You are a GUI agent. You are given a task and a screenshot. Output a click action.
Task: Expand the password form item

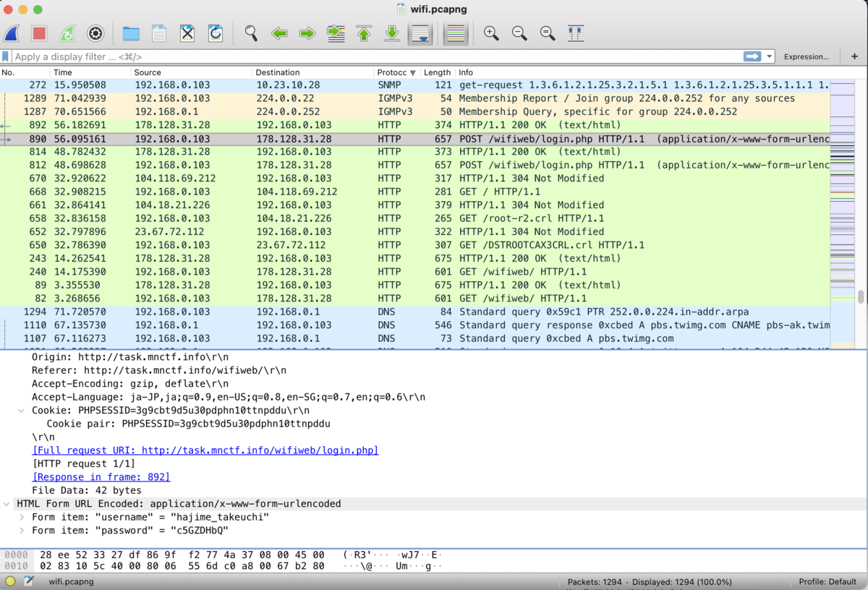(x=22, y=531)
